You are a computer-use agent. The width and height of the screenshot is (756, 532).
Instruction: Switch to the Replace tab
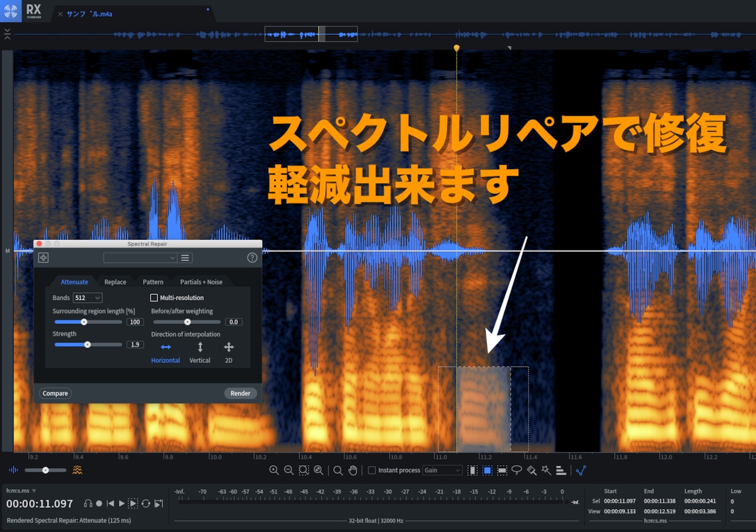click(x=115, y=282)
